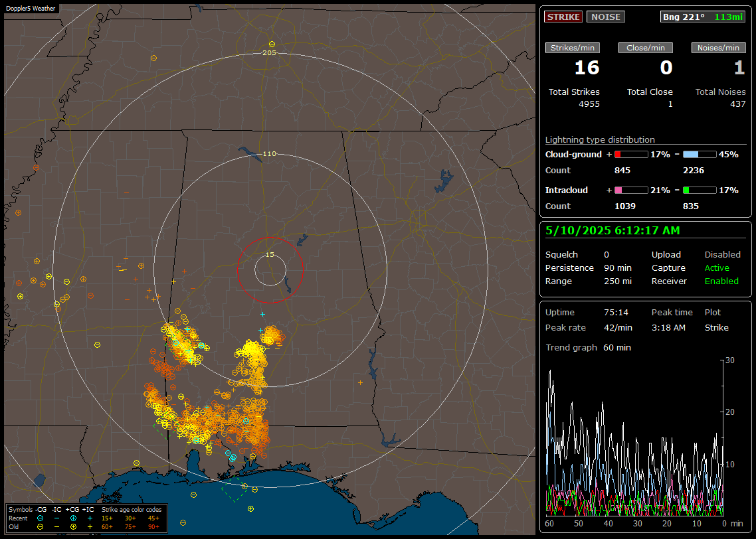Click the Recent -IC cyan dash in legend

coord(57,518)
